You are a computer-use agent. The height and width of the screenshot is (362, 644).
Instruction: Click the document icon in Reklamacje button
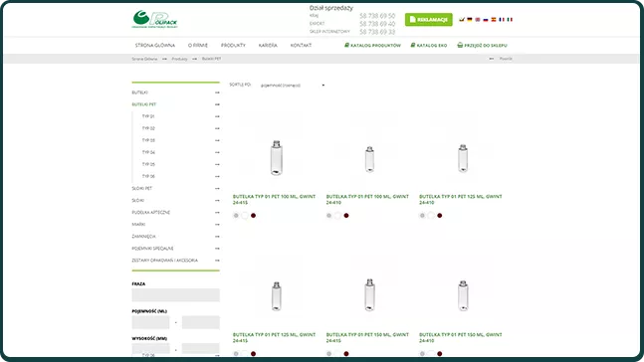pos(412,19)
